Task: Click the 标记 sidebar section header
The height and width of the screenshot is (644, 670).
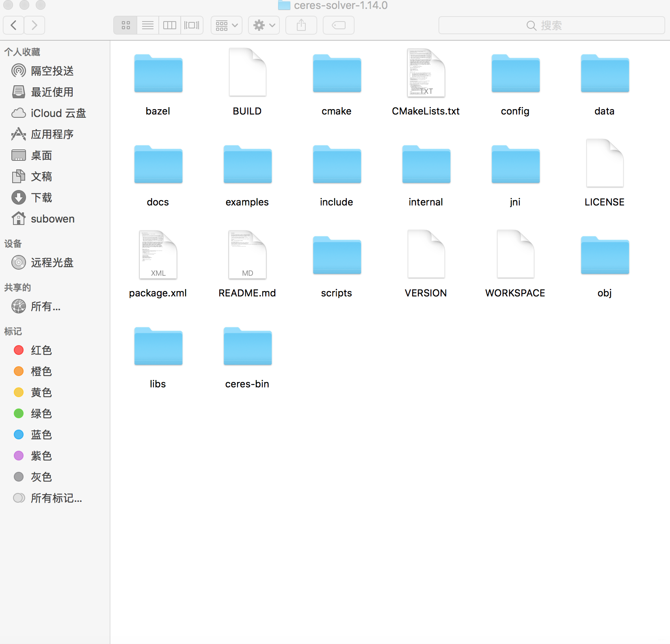Action: pyautogui.click(x=13, y=331)
